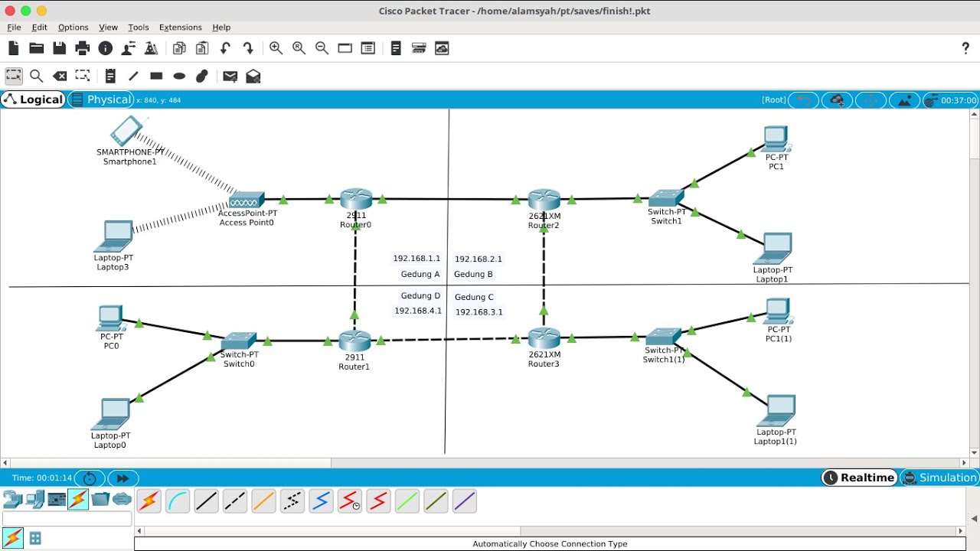The height and width of the screenshot is (551, 980).
Task: Click the Place Note tool
Action: point(110,76)
